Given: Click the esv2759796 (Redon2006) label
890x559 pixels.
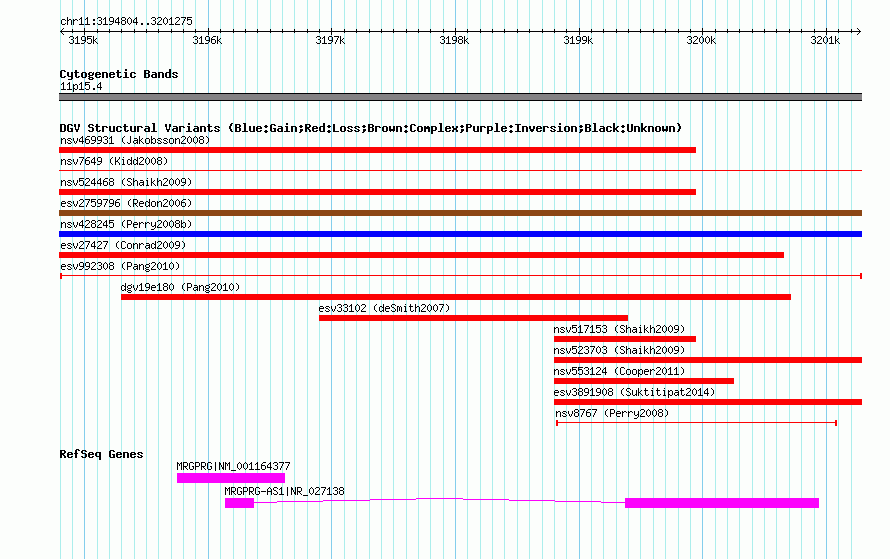Looking at the screenshot, I should pos(126,203).
